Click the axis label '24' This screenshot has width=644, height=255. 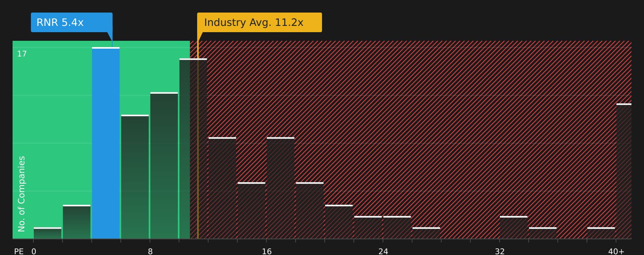coord(383,251)
